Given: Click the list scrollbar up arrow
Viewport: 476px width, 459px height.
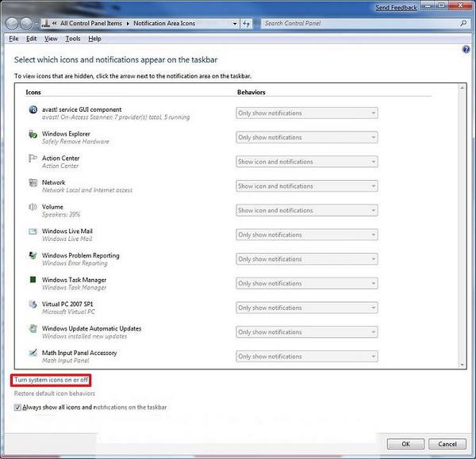Looking at the screenshot, I should pyautogui.click(x=462, y=88).
